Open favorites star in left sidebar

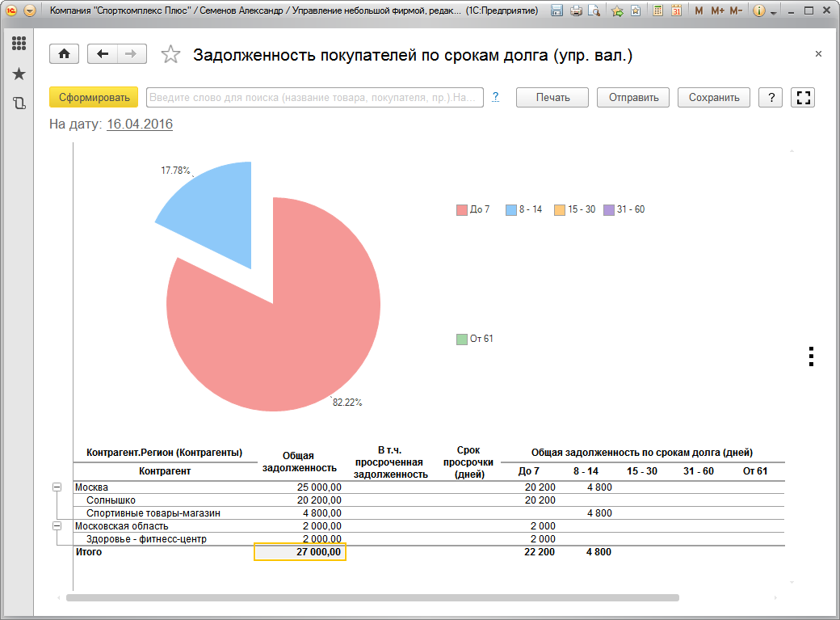tap(19, 74)
